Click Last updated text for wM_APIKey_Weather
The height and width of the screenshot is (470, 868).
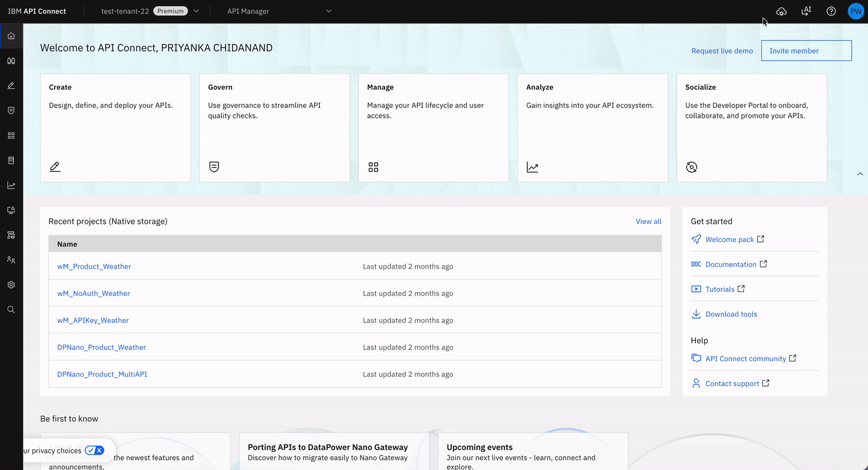click(408, 321)
